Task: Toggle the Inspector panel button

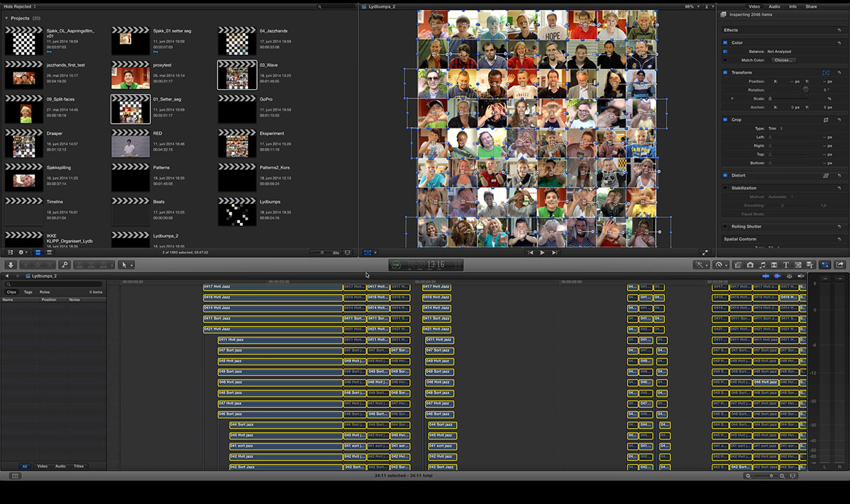Action: coord(825,265)
